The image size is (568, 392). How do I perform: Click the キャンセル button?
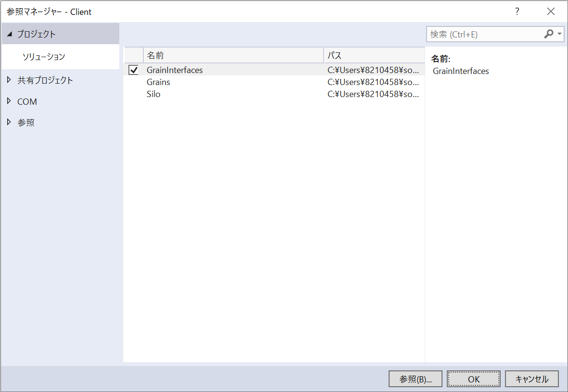coord(532,379)
